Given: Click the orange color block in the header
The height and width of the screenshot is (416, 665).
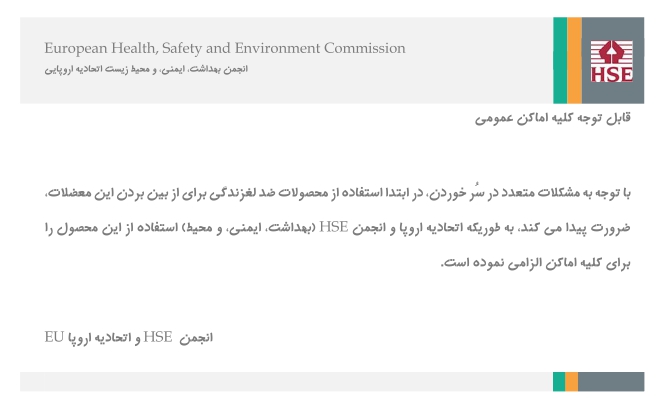Looking at the screenshot, I should point(574,59).
